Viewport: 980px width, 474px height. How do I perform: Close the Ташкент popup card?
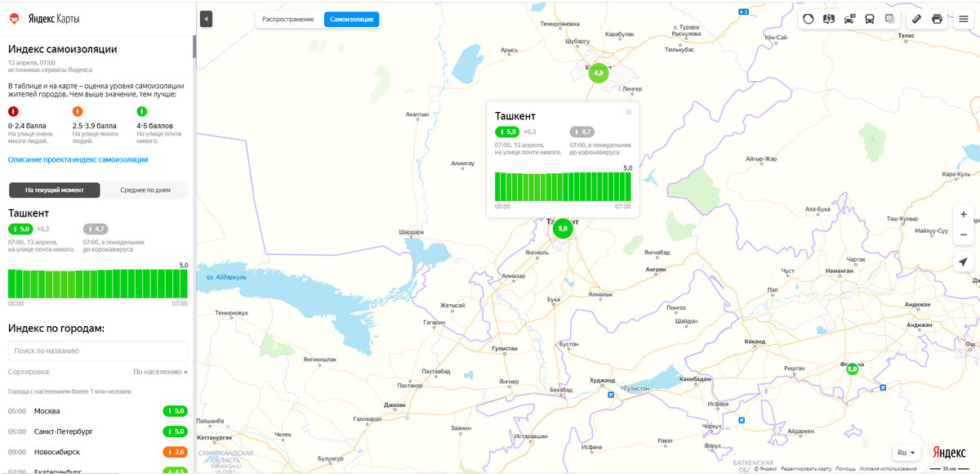coord(629,112)
